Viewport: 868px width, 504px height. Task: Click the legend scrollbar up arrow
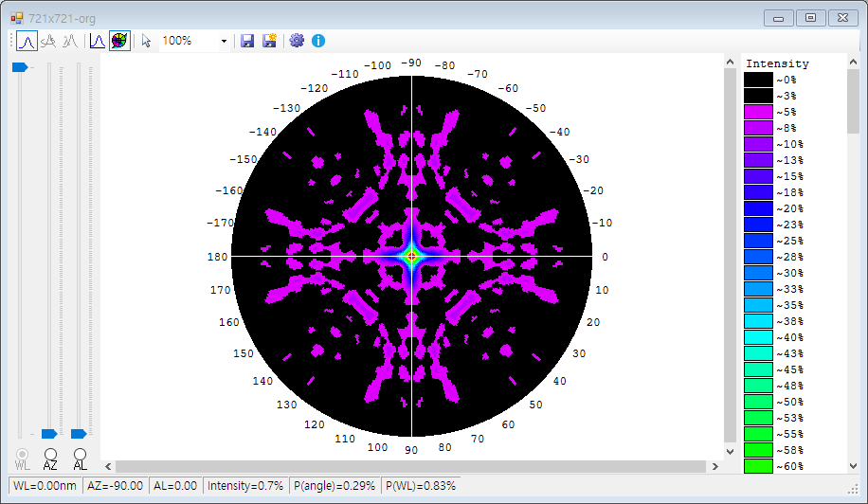(853, 62)
